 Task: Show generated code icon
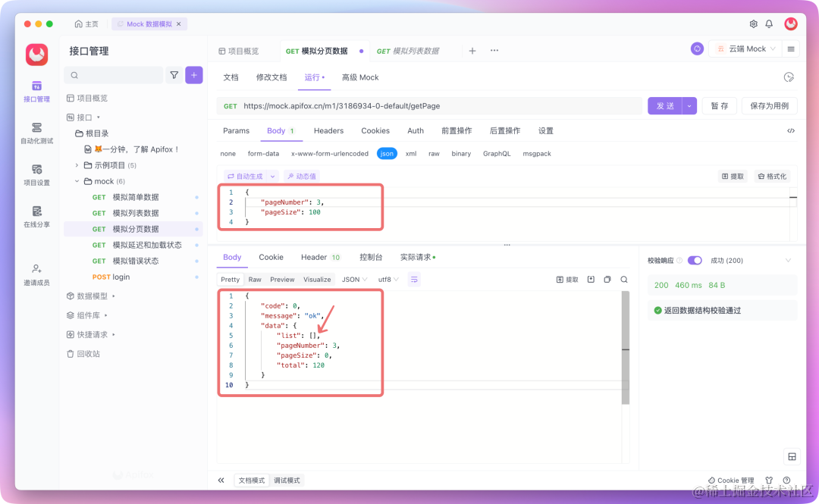[x=791, y=130]
